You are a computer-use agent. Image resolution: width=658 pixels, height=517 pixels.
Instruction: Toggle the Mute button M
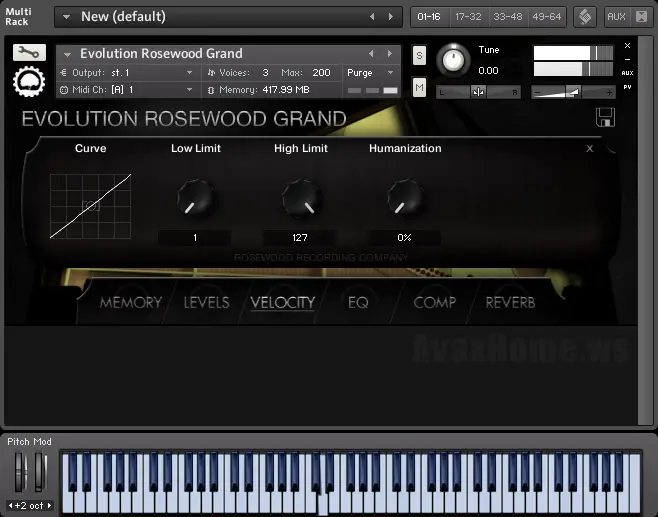click(x=419, y=87)
